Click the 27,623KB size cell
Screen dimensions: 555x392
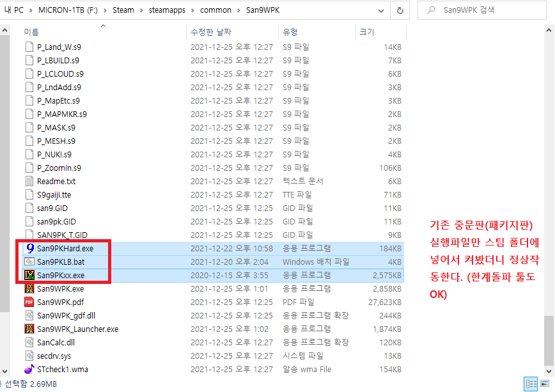point(385,302)
